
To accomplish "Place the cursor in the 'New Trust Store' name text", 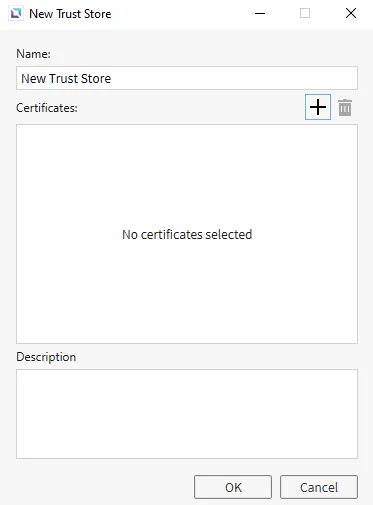I will (x=66, y=79).
